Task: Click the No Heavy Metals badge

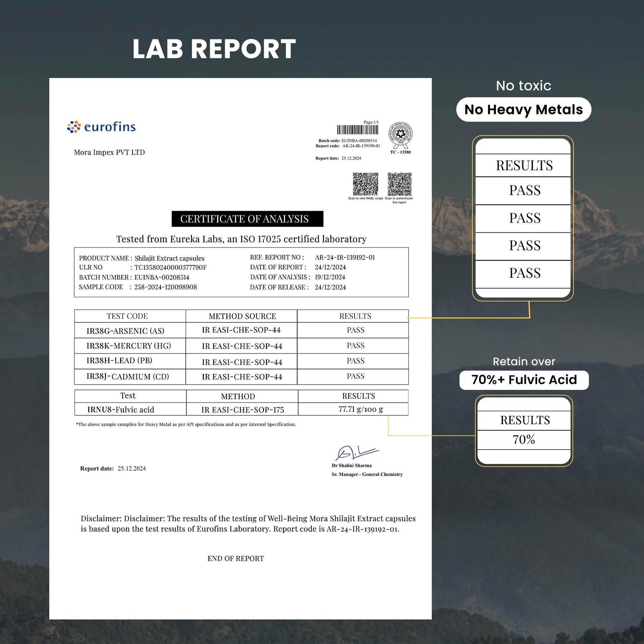Action: pos(523,110)
